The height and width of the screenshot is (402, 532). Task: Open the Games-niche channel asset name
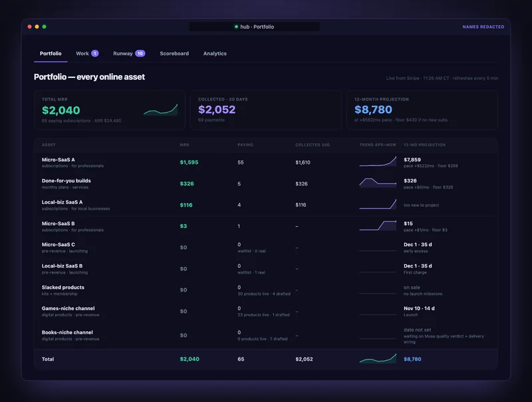click(x=68, y=308)
